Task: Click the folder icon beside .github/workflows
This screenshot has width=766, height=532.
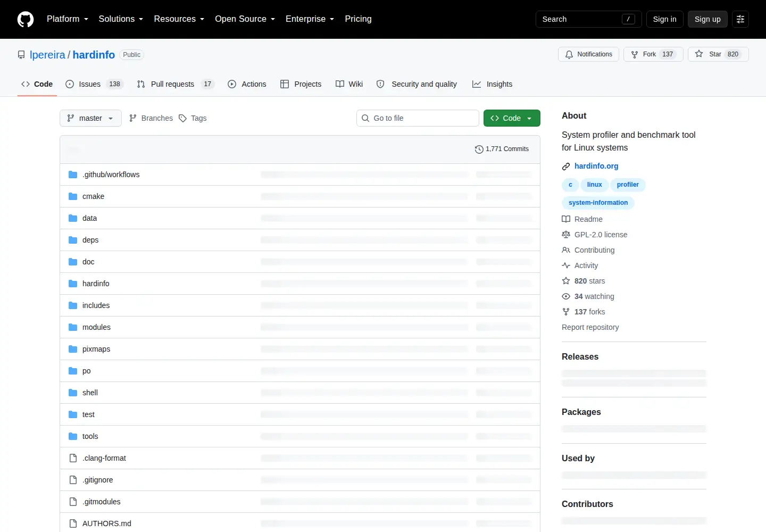Action: click(73, 174)
